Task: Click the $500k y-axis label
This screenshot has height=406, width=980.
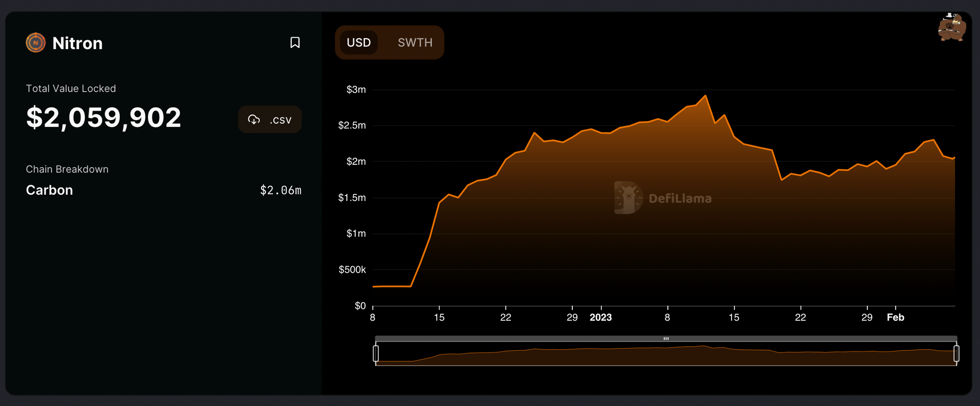Action: (352, 270)
